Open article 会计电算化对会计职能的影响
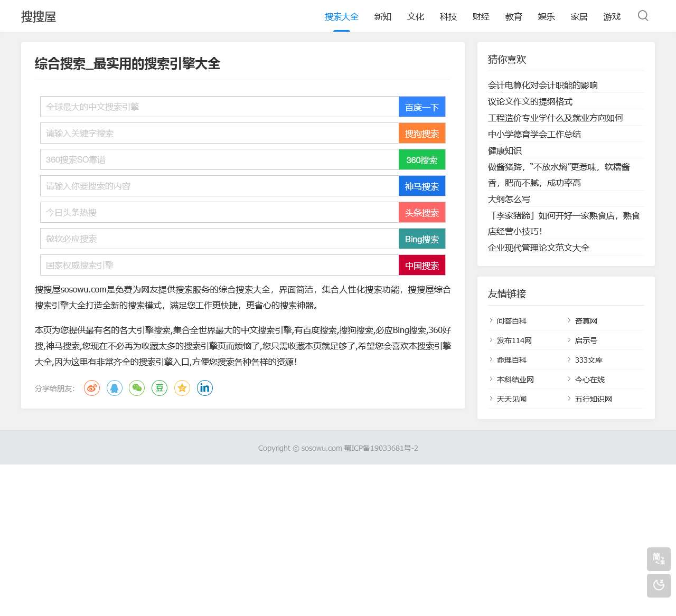The image size is (676, 616). tap(543, 86)
